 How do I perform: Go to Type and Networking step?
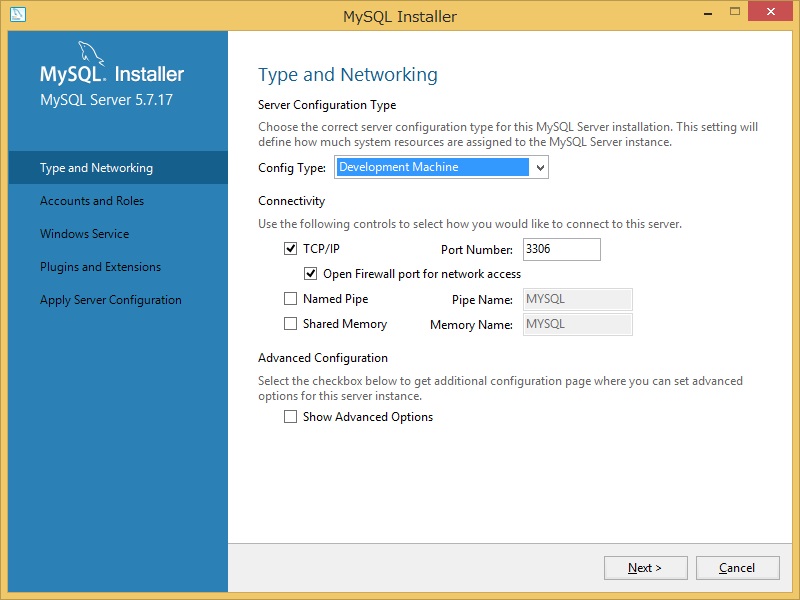(118, 167)
